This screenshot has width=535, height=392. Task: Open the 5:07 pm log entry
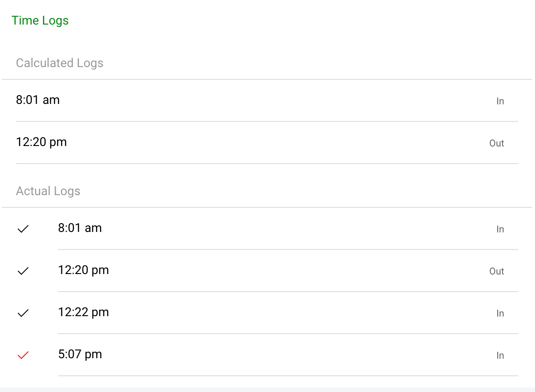click(80, 354)
